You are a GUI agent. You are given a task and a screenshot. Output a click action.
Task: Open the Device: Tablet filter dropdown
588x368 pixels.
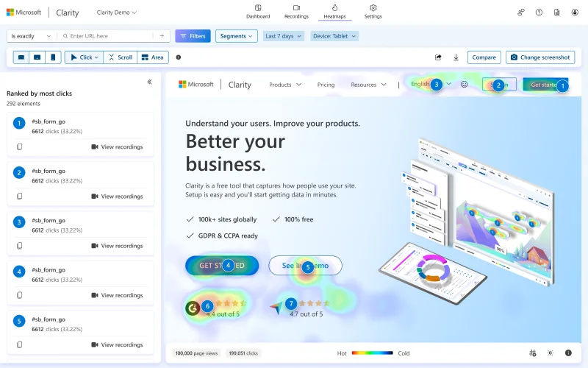334,36
